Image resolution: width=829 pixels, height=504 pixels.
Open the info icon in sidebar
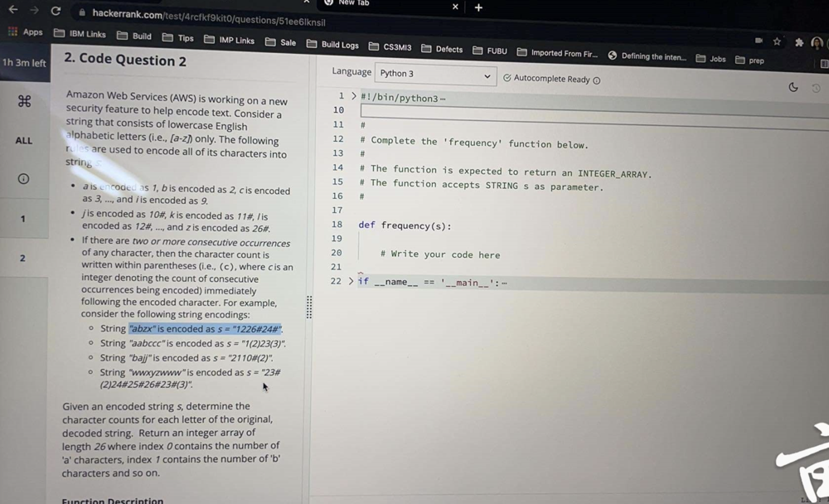click(x=23, y=179)
